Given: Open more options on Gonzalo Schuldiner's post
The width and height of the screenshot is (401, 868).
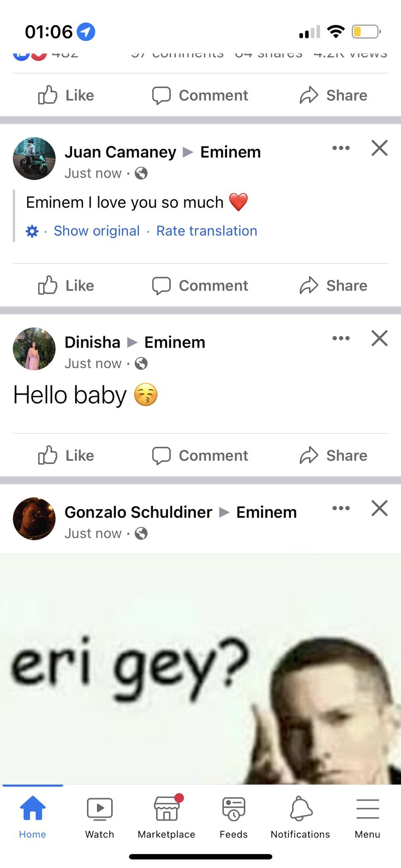Looking at the screenshot, I should pyautogui.click(x=341, y=508).
